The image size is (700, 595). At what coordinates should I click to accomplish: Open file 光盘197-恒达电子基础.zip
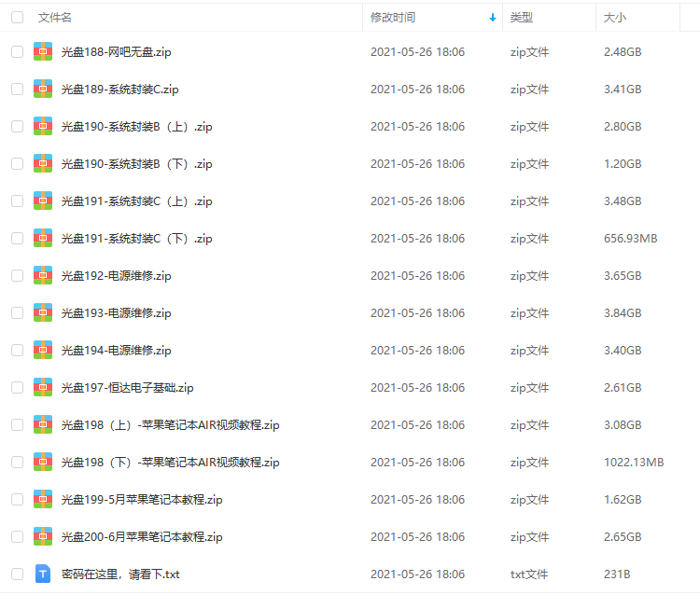(x=127, y=388)
